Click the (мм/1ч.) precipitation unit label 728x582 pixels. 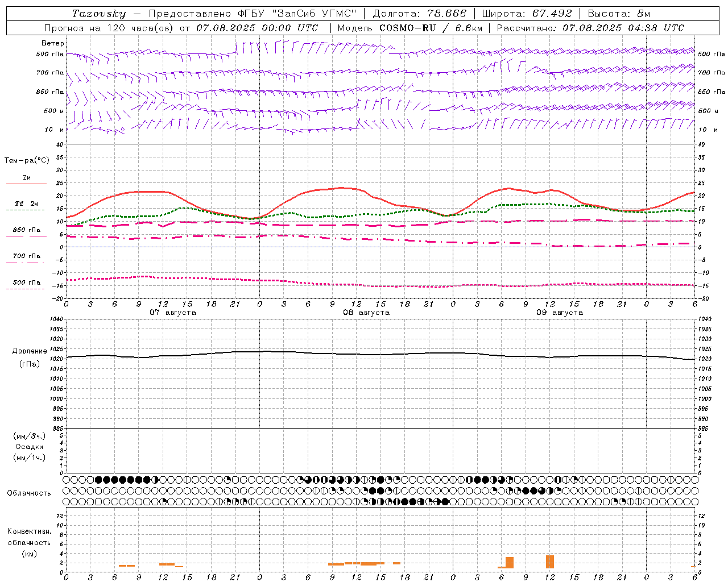click(30, 458)
